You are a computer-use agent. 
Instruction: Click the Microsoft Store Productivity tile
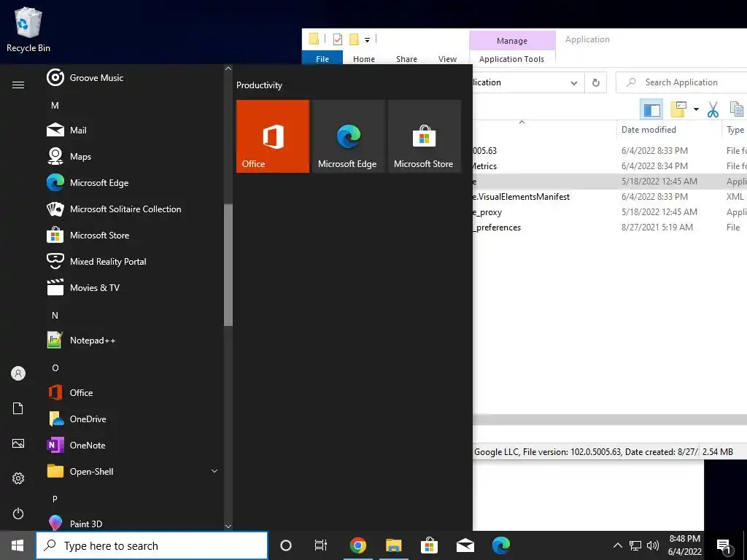coord(425,136)
